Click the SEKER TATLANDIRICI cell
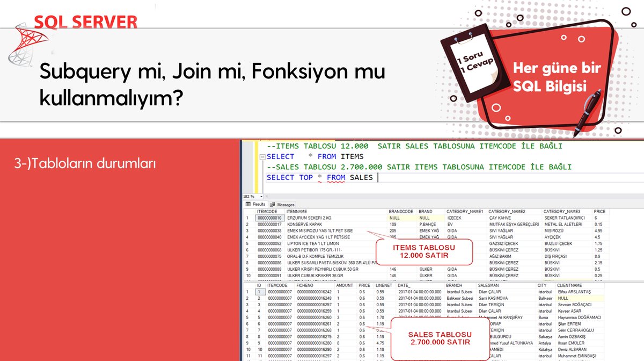The width and height of the screenshot is (644, 361). tap(565, 219)
